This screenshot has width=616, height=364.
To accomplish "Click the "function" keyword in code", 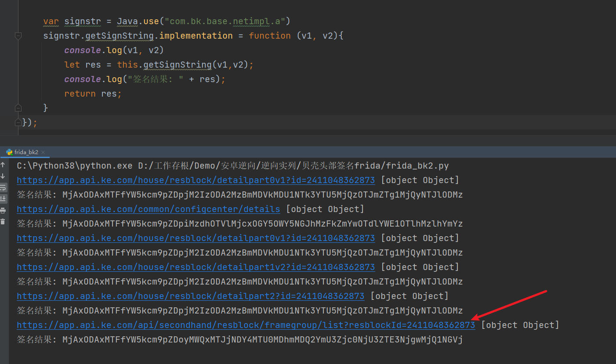I will (270, 36).
